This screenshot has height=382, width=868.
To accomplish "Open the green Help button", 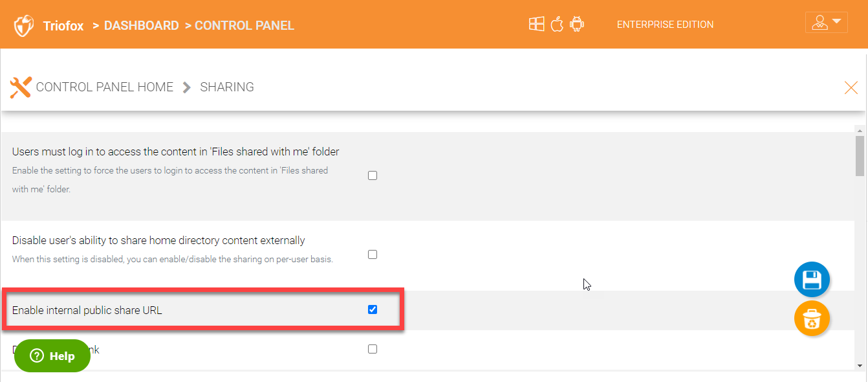I will point(52,355).
